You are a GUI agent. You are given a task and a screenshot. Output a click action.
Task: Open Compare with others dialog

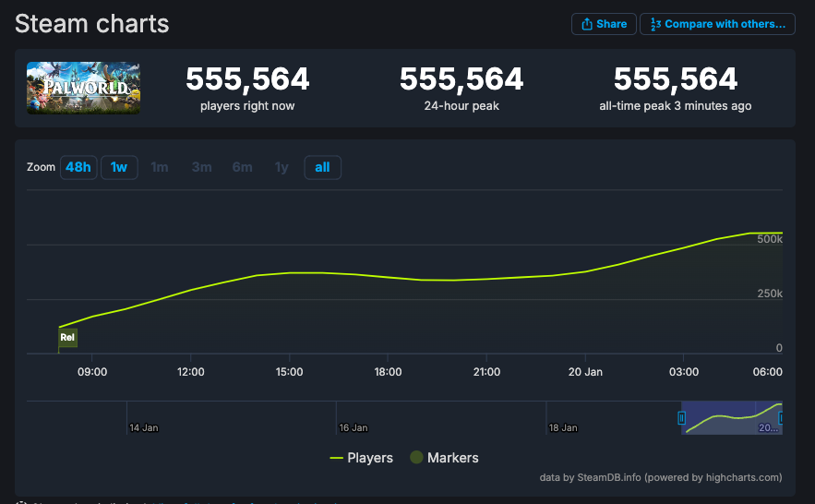point(717,24)
